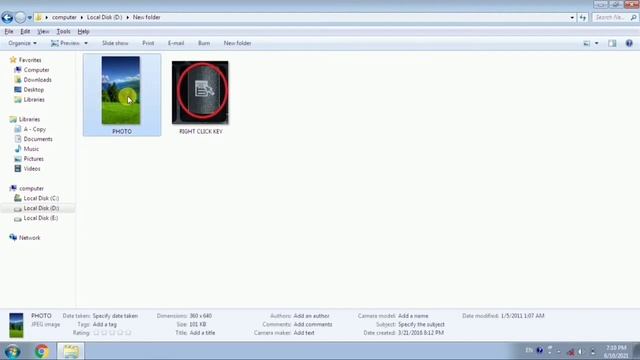Toggle the preview pane icon
This screenshot has height=360, width=640.
click(x=612, y=43)
